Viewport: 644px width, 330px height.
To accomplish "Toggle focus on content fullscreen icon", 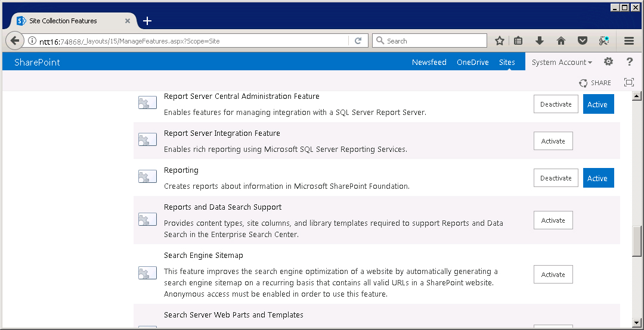I will pyautogui.click(x=629, y=82).
